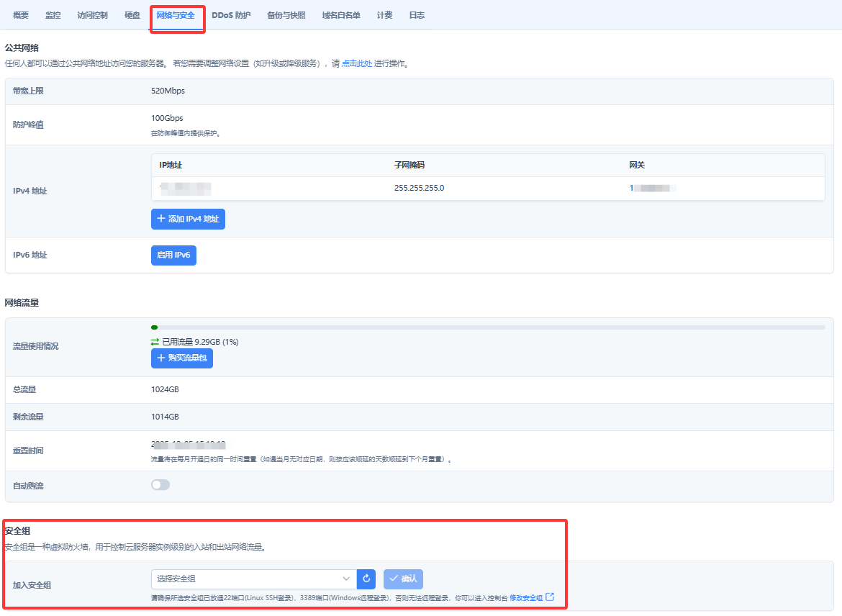Open the 日志 tab
Screen dimensions: 842x616
417,15
